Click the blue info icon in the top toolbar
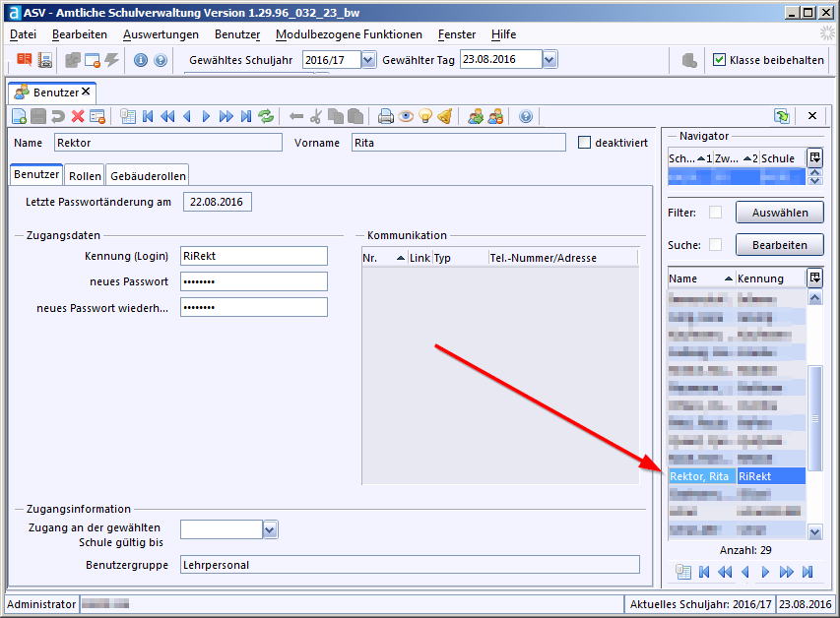Screen dimensions: 840x618 pyautogui.click(x=141, y=60)
